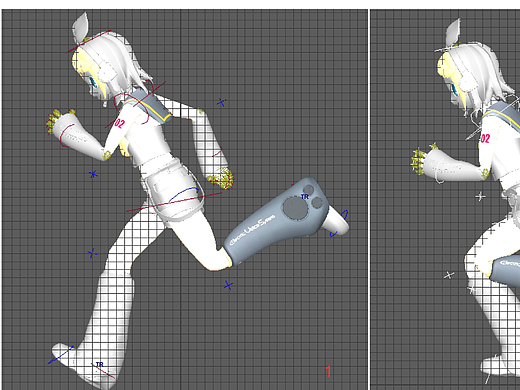
Task: Click the 02 marking on the arm in the right view
Action: [x=485, y=138]
